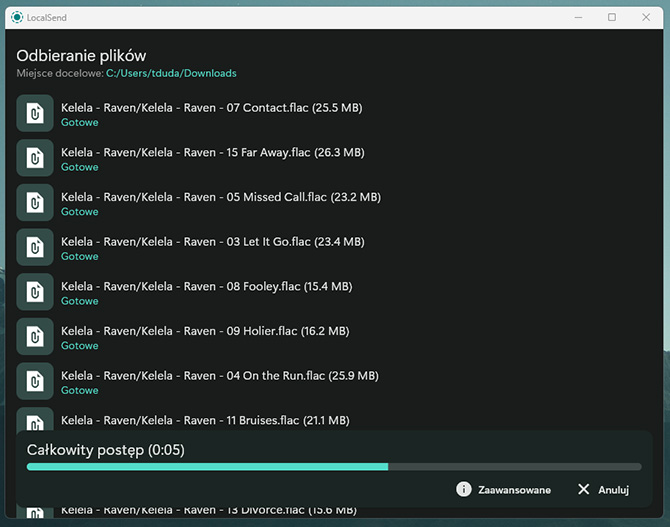The image size is (670, 527).
Task: Select file name 05 Missed Call.flac (23.2 MB)
Action: [x=221, y=197]
